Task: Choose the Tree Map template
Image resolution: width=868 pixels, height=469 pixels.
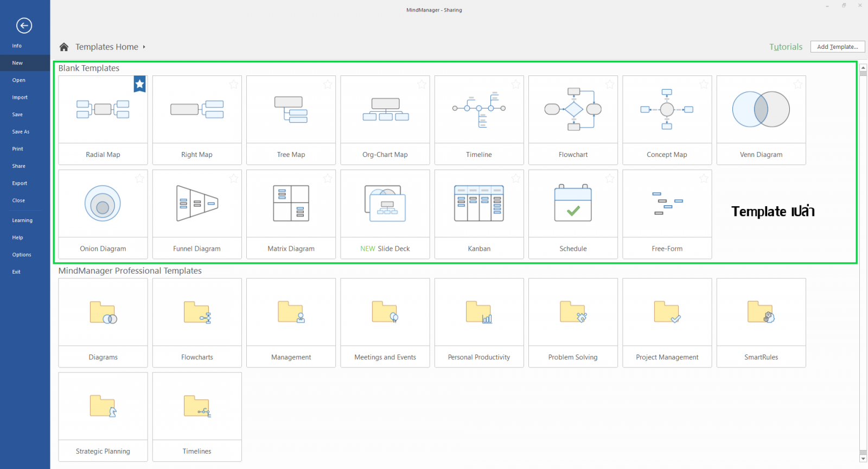Action: [x=291, y=120]
